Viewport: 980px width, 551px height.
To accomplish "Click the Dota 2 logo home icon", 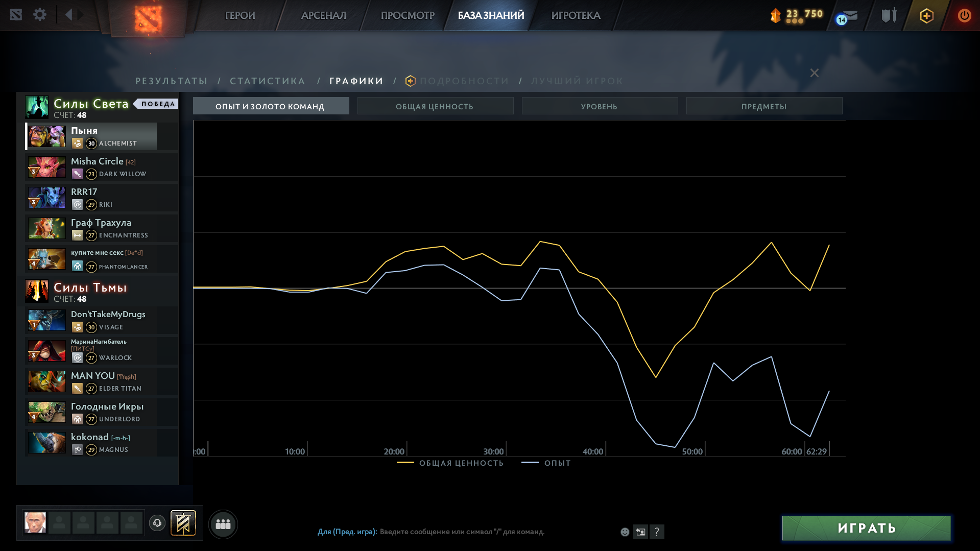I will coord(148,18).
